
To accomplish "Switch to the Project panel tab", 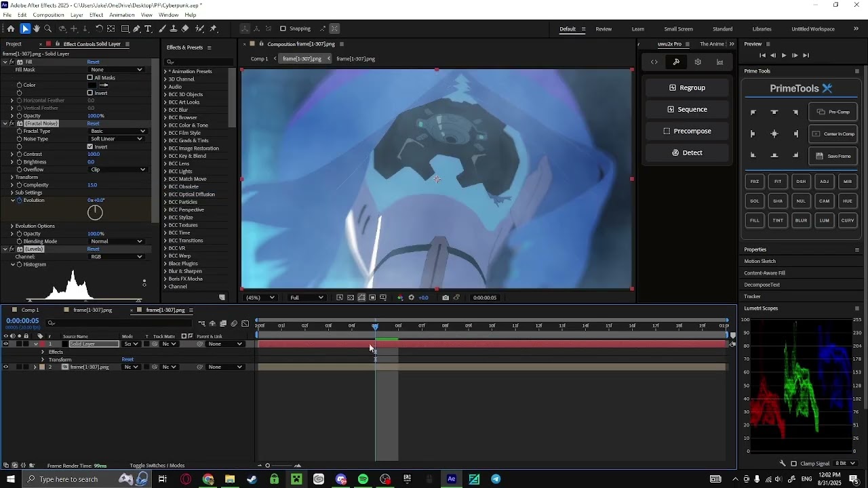I will tap(14, 44).
